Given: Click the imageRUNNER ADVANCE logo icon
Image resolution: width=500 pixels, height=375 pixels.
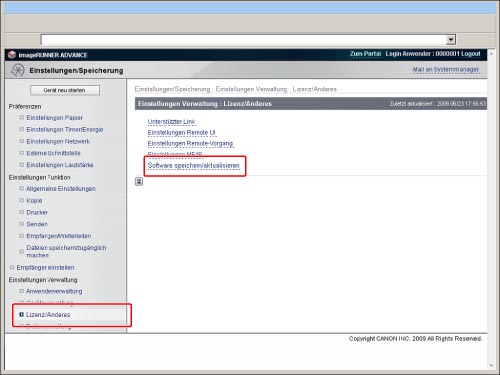Looking at the screenshot, I should coord(12,55).
